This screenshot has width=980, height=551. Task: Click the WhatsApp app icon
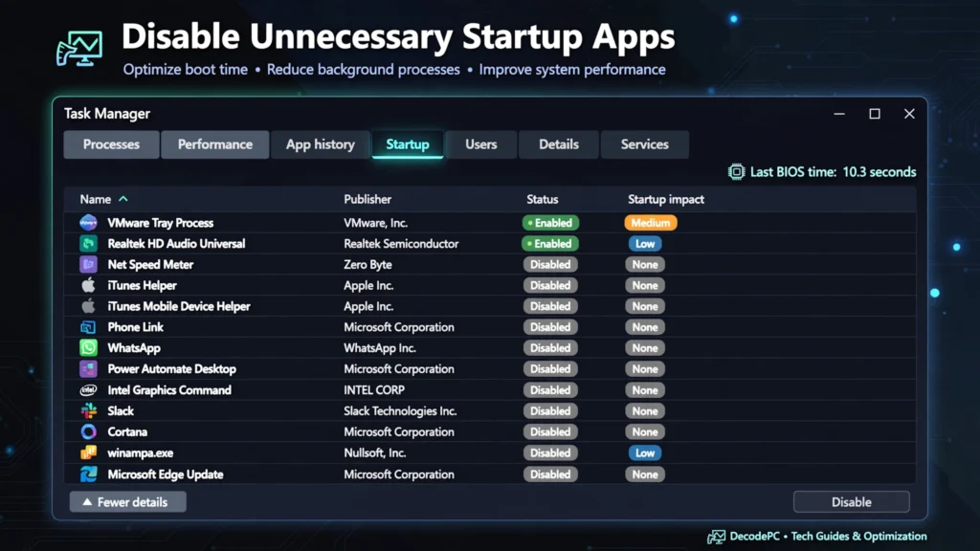click(88, 348)
